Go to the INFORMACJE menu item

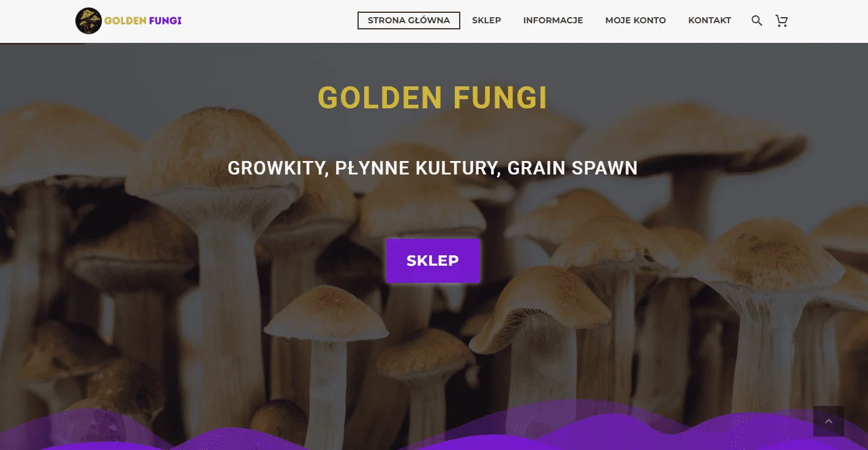[553, 20]
